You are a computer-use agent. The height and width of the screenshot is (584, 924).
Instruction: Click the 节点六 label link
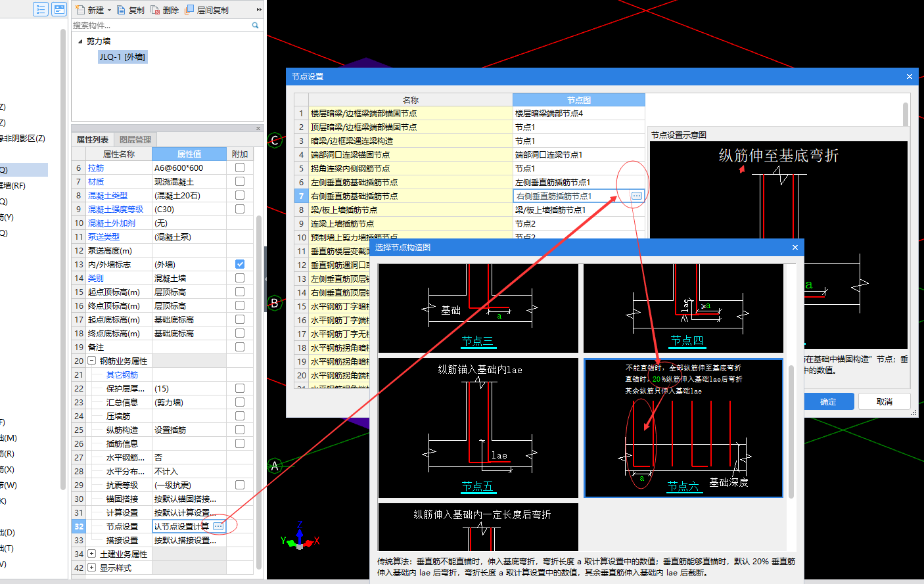683,486
